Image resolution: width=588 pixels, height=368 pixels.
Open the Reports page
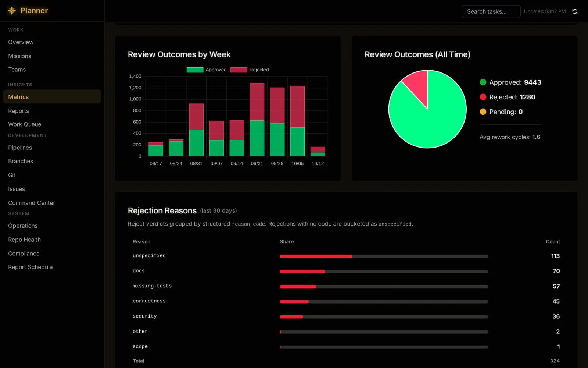[x=18, y=111]
